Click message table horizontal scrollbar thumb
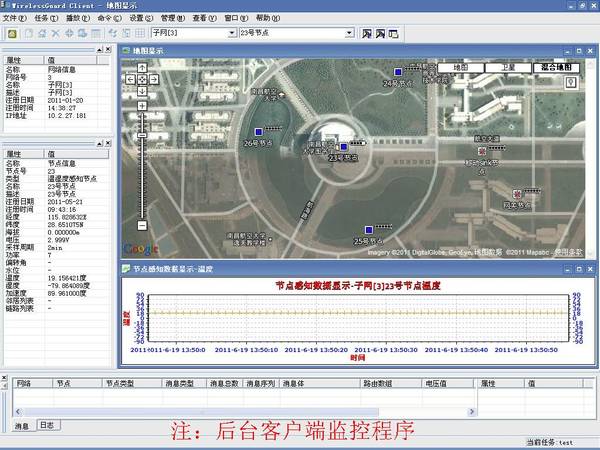Screen dimensions: 600x450 (x=202, y=412)
